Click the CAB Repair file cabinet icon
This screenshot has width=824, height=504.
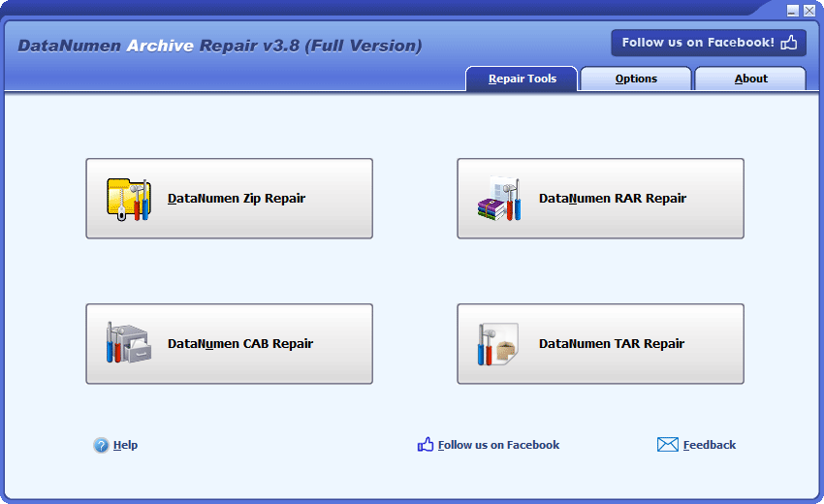[128, 343]
